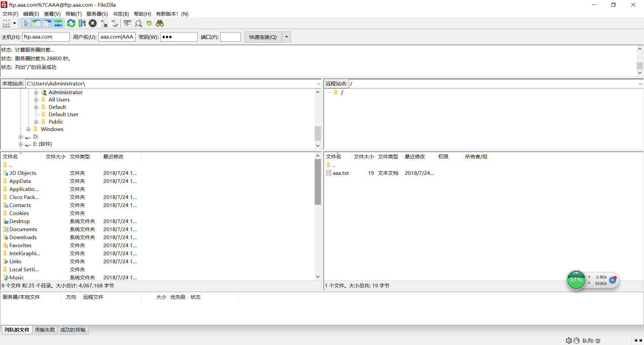Open the 传输(T) menu
Screen dimensions: 644x345
pos(73,14)
